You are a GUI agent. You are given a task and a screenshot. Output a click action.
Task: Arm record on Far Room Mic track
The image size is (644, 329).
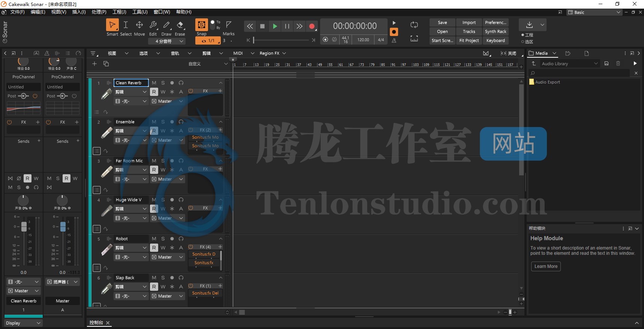(x=172, y=161)
